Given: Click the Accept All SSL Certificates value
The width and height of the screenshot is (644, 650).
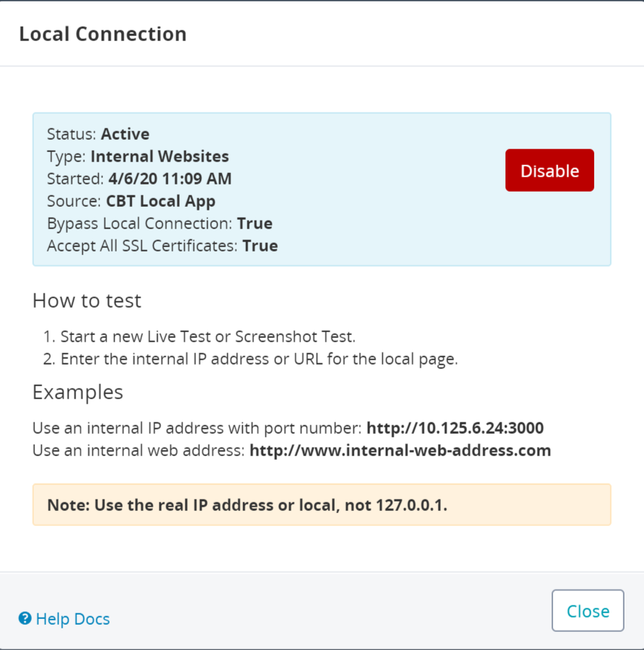Looking at the screenshot, I should point(260,246).
